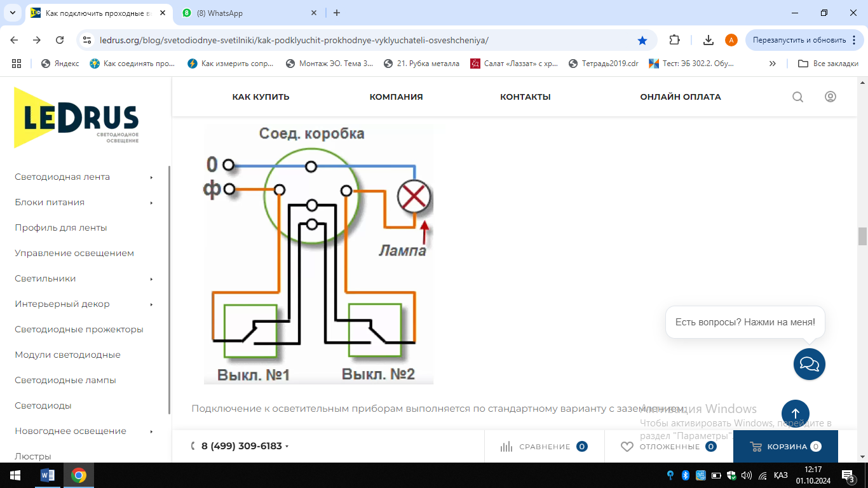Open the volume tray icon
This screenshot has width=868, height=488.
click(747, 475)
